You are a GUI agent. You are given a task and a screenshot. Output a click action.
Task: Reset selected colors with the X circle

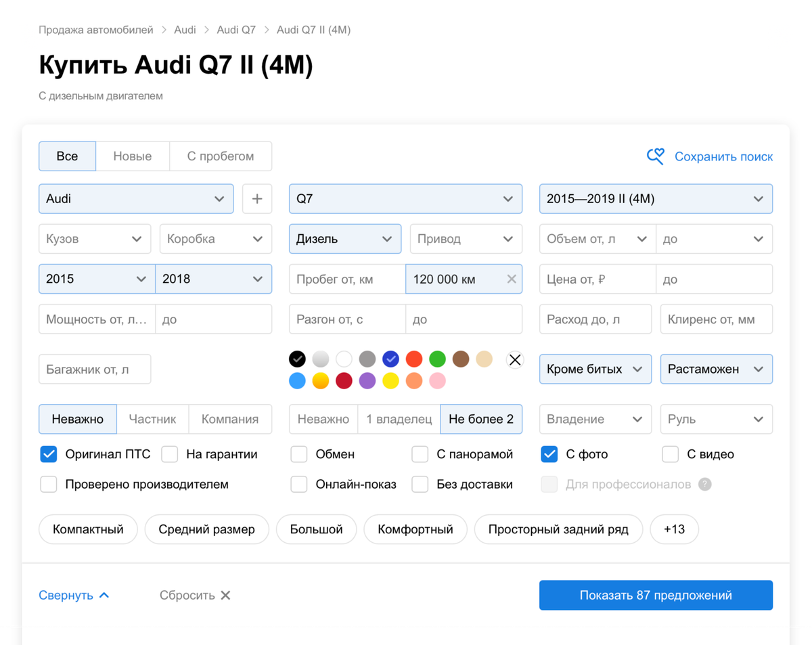pos(515,359)
